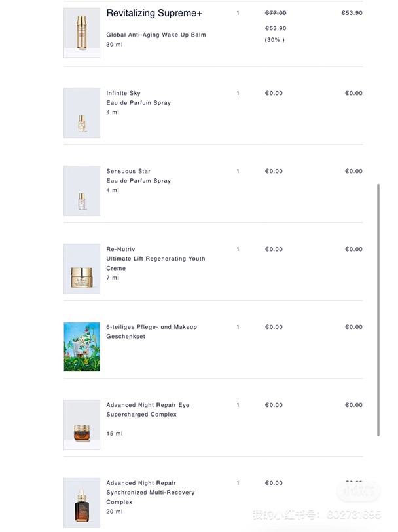Open the Infinite Sky product name
This screenshot has height=532, width=398.
[x=124, y=93]
